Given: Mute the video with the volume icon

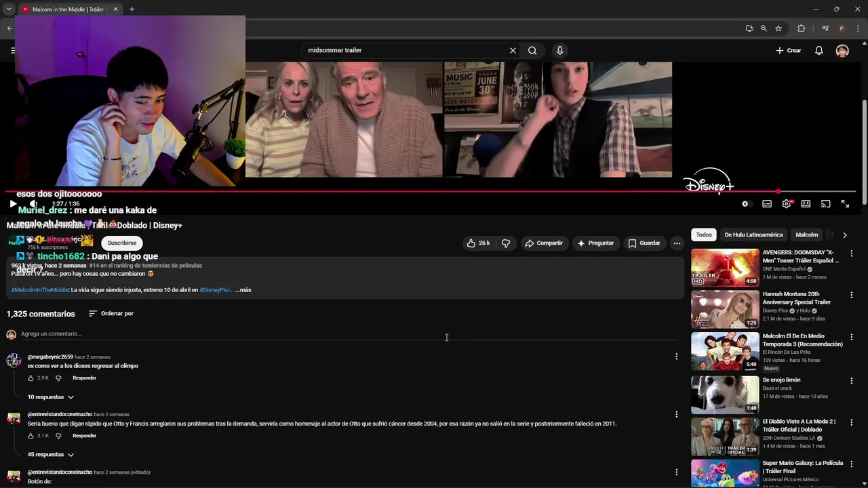Looking at the screenshot, I should pos(33,203).
